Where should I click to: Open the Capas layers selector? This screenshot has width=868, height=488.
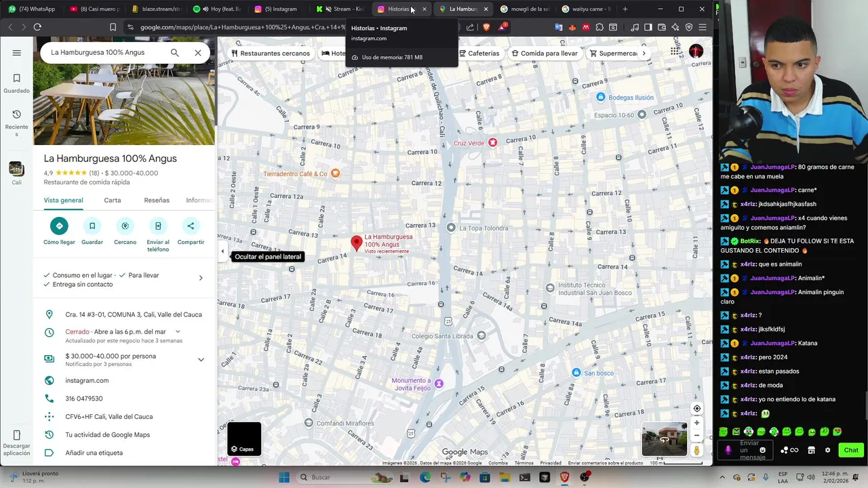[x=244, y=439]
